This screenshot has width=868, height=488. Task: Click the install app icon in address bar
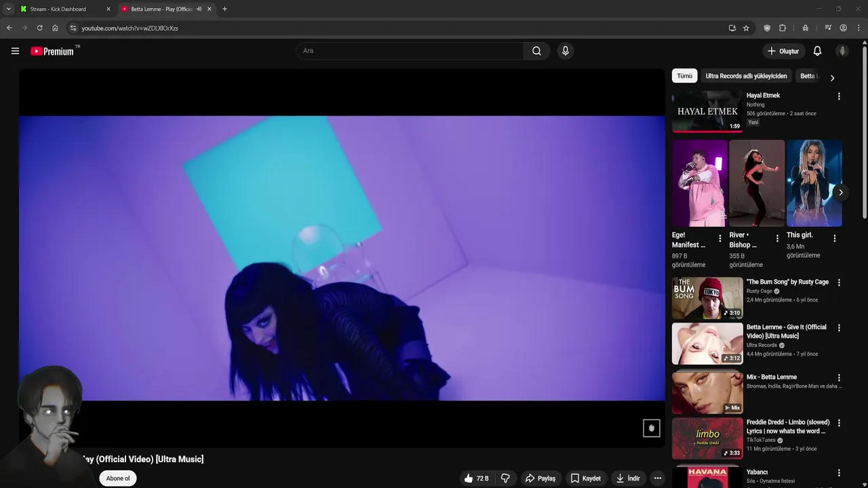[732, 28]
